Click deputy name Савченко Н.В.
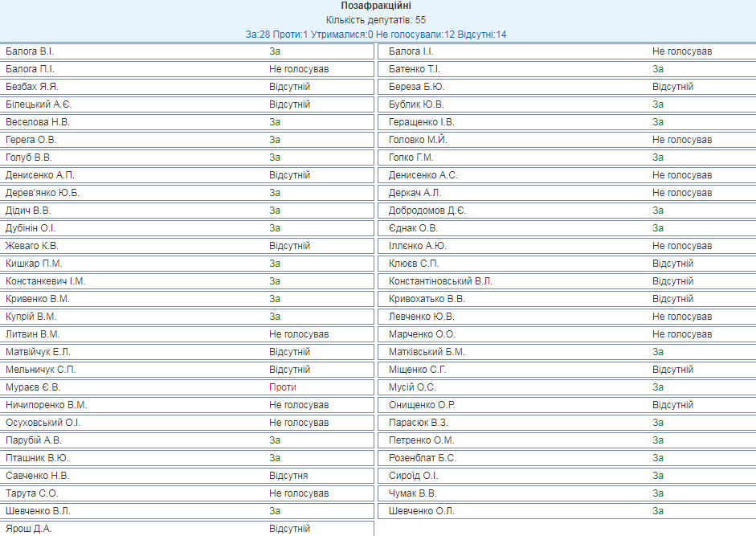756x536 pixels. click(37, 476)
